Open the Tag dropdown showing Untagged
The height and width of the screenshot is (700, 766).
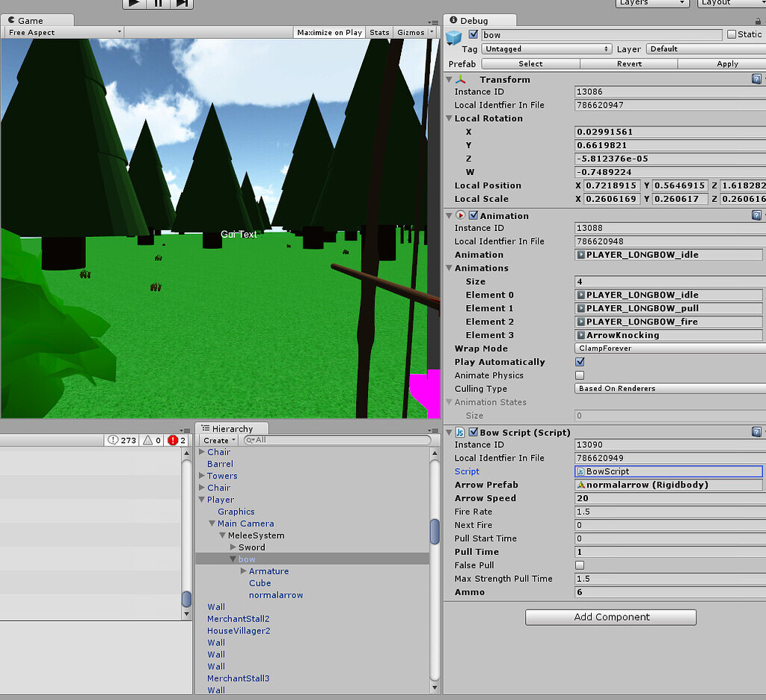pyautogui.click(x=546, y=49)
